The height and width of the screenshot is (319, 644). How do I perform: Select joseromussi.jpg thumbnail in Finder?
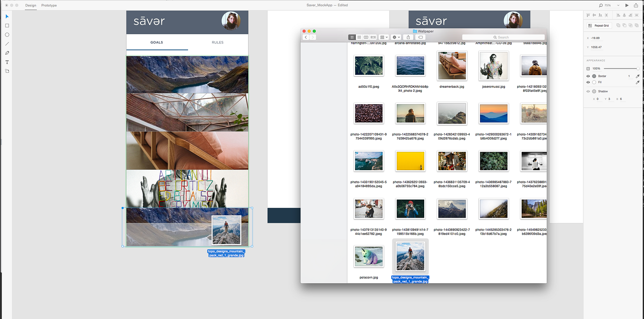tap(493, 66)
